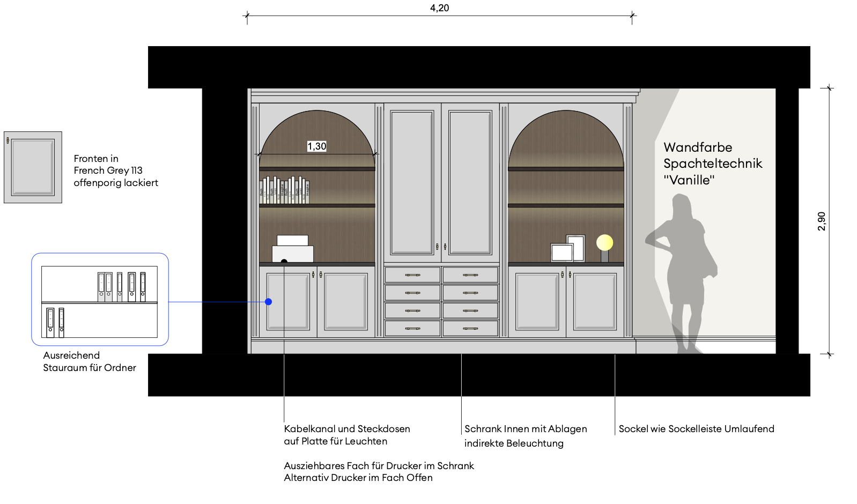This screenshot has height=504, width=857.
Task: Click the French Grey front sample panel
Action: point(33,167)
